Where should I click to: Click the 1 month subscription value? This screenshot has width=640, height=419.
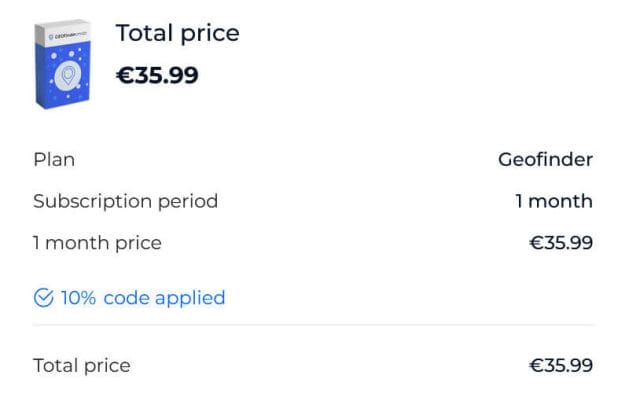[x=554, y=201]
